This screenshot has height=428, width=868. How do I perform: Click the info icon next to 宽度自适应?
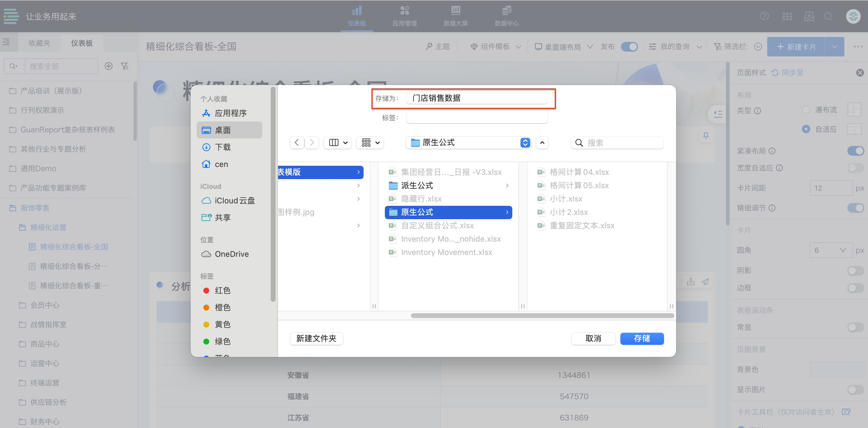(x=779, y=168)
